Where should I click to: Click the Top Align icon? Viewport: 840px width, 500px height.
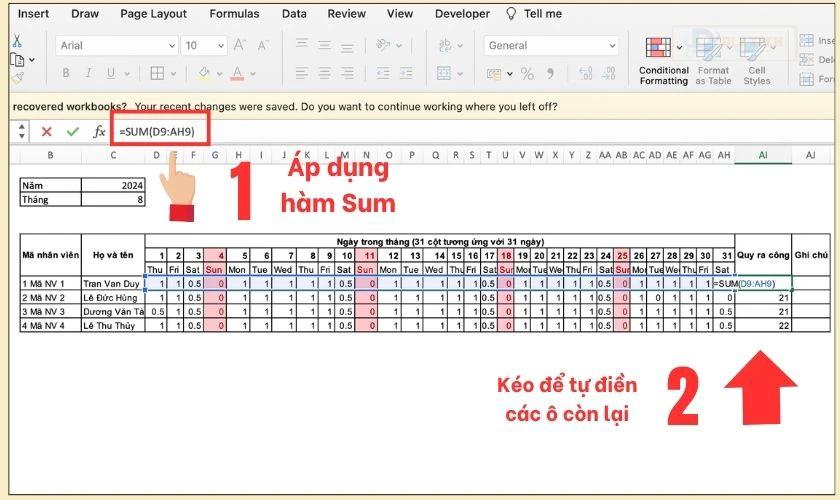(302, 44)
